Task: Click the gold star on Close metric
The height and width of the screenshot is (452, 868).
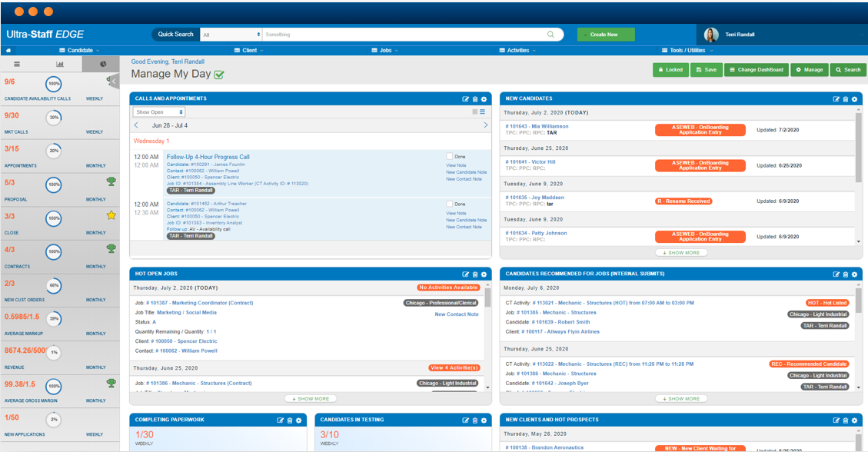Action: [x=111, y=215]
